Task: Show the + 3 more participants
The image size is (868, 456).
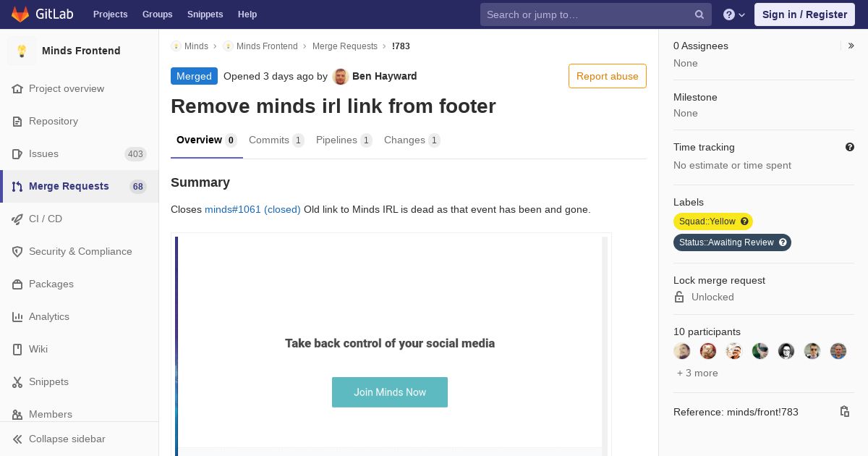Action: pyautogui.click(x=697, y=373)
